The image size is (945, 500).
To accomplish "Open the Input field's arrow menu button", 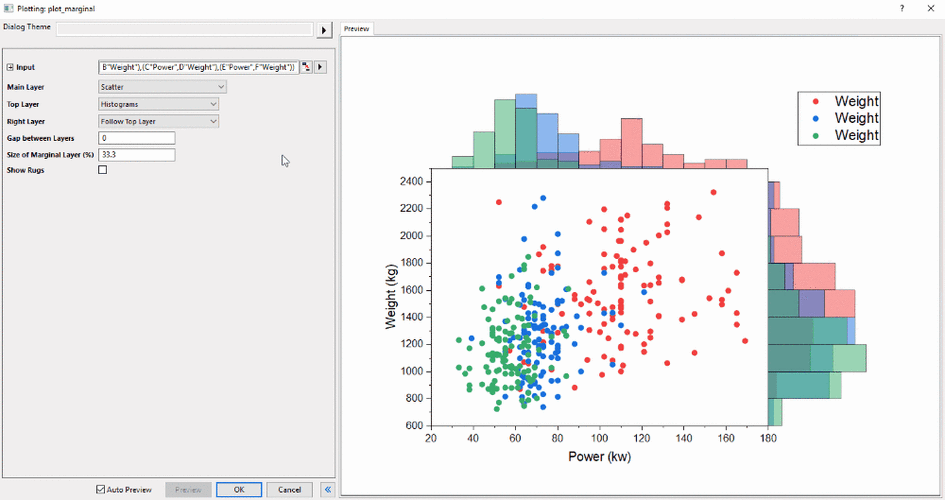I will (x=320, y=67).
